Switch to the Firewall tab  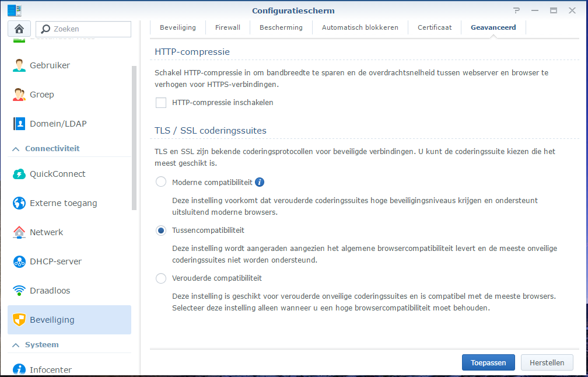tap(228, 27)
